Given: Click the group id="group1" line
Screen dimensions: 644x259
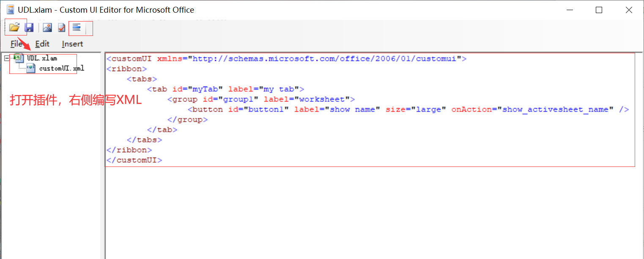Looking at the screenshot, I should pos(261,99).
